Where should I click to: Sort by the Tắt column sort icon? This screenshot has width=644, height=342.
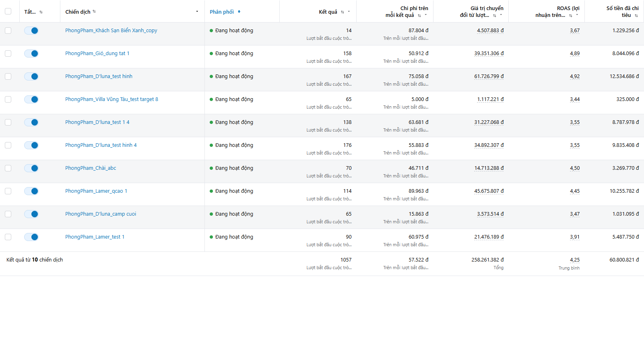41,12
